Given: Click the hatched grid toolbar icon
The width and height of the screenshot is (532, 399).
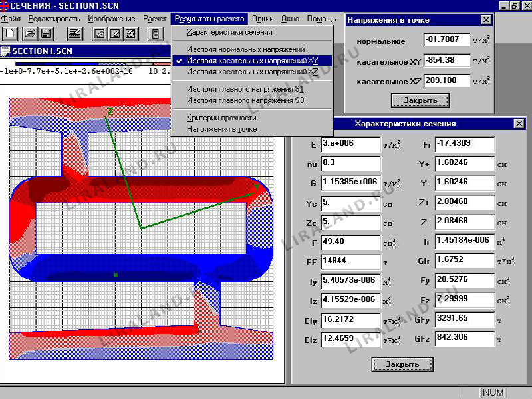Looking at the screenshot, I should point(75,33).
